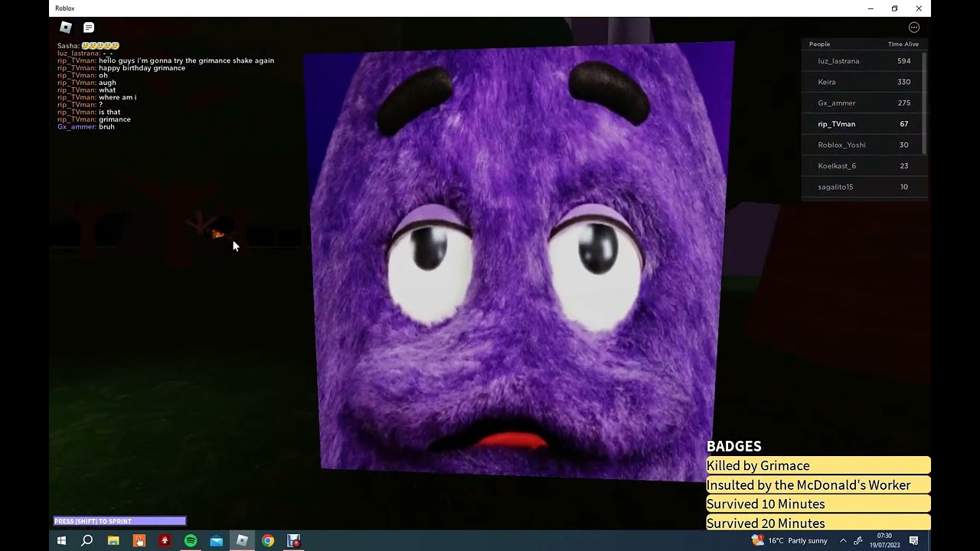Click the Killed by Grimace badge

click(x=818, y=465)
